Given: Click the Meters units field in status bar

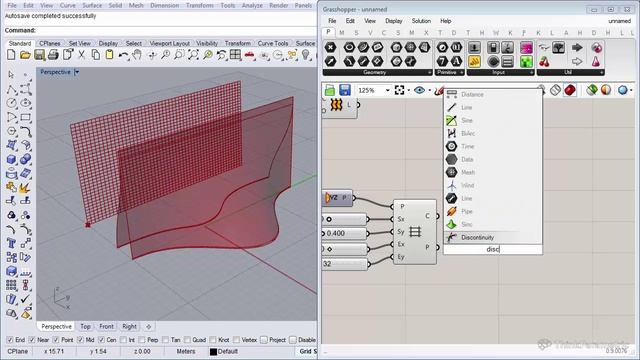Looking at the screenshot, I should click(186, 351).
